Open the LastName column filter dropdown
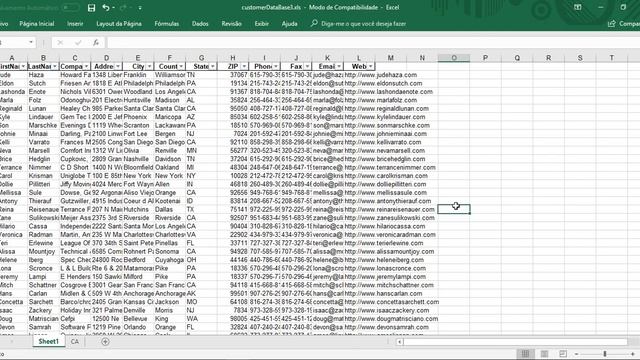Screen dimensions: 640x360 [x=55, y=67]
